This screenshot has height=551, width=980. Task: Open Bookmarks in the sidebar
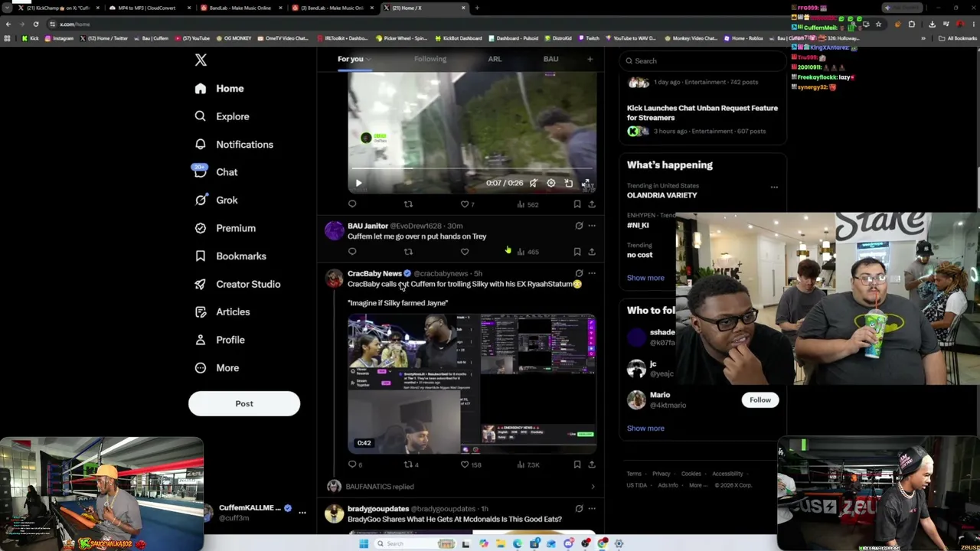tap(230, 256)
